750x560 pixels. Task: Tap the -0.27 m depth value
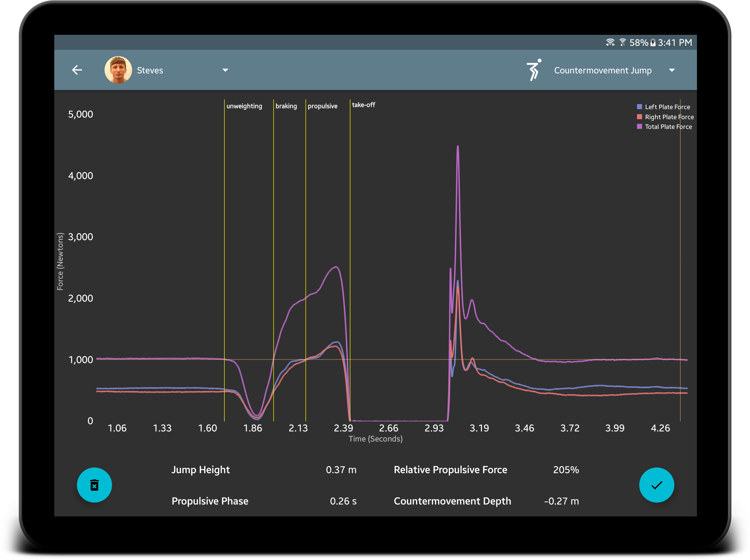(561, 501)
